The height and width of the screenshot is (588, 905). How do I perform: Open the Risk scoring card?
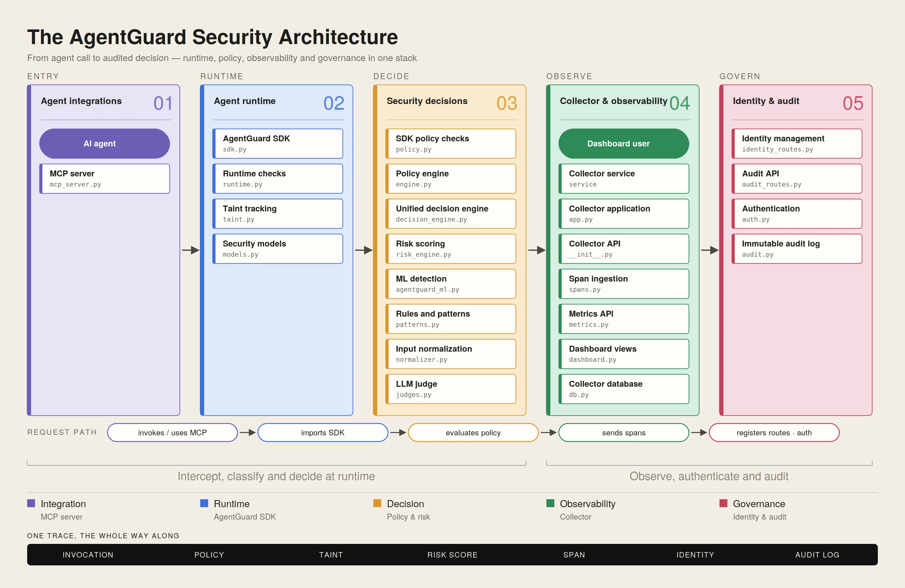click(x=451, y=248)
